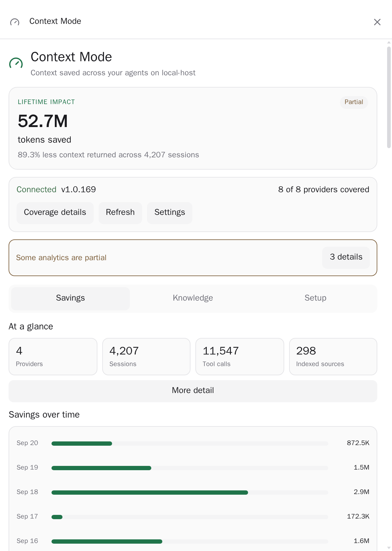
Task: Click the 4 Providers card
Action: [x=53, y=357]
